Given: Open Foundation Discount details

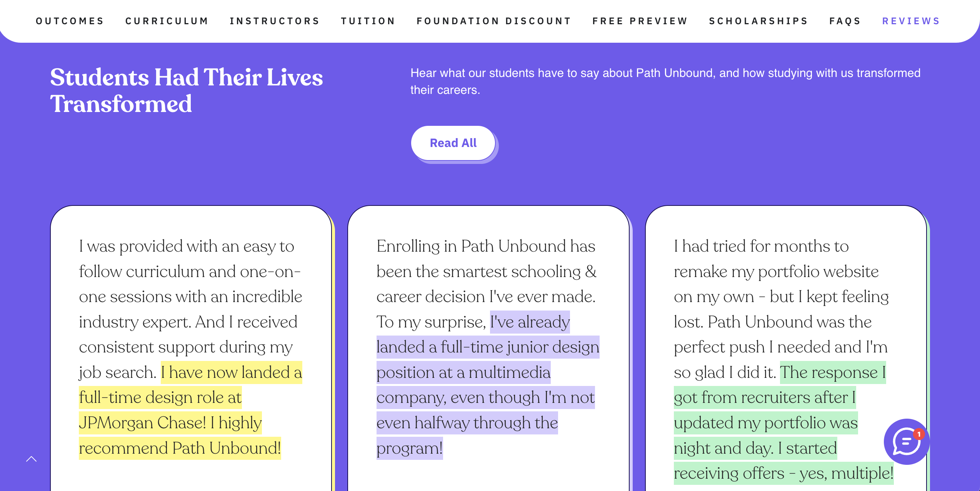Looking at the screenshot, I should 494,21.
